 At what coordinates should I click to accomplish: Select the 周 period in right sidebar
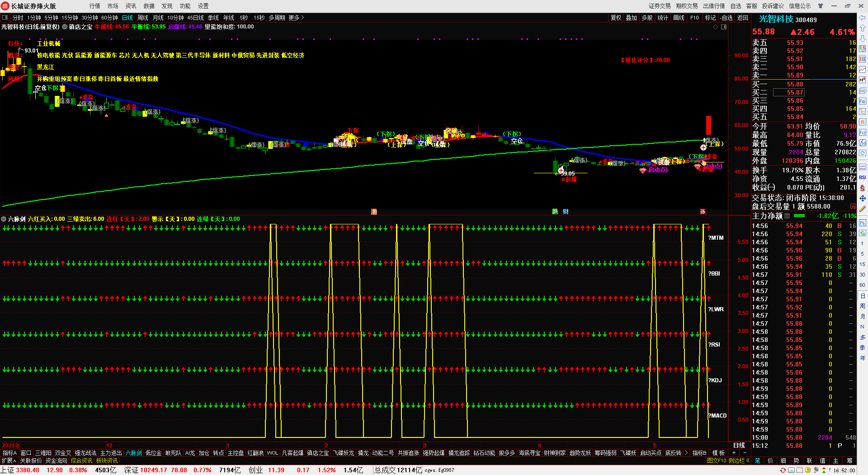863,306
